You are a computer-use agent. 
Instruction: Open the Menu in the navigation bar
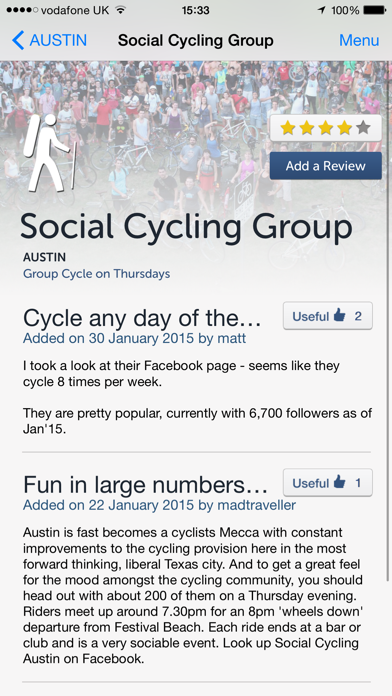(359, 40)
